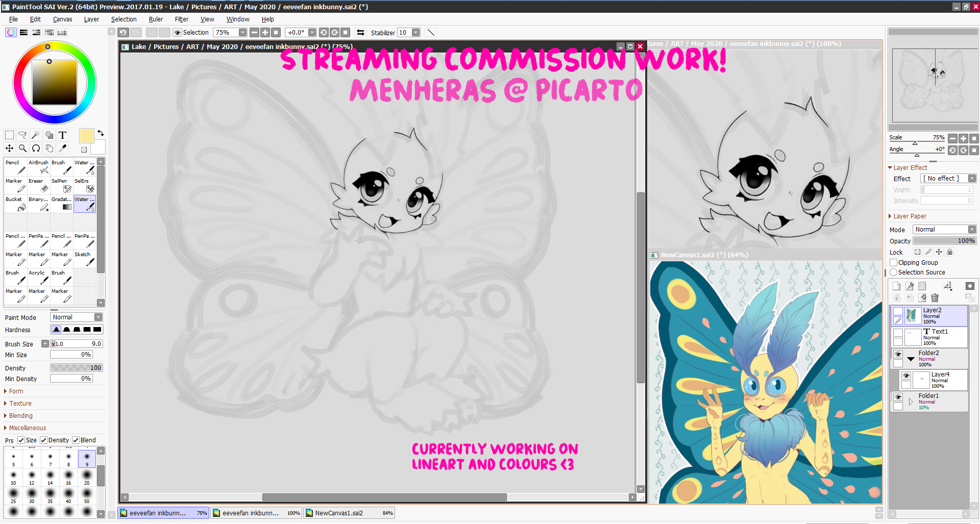980x524 pixels.
Task: Hide the Folder1 layer group
Action: click(x=898, y=397)
